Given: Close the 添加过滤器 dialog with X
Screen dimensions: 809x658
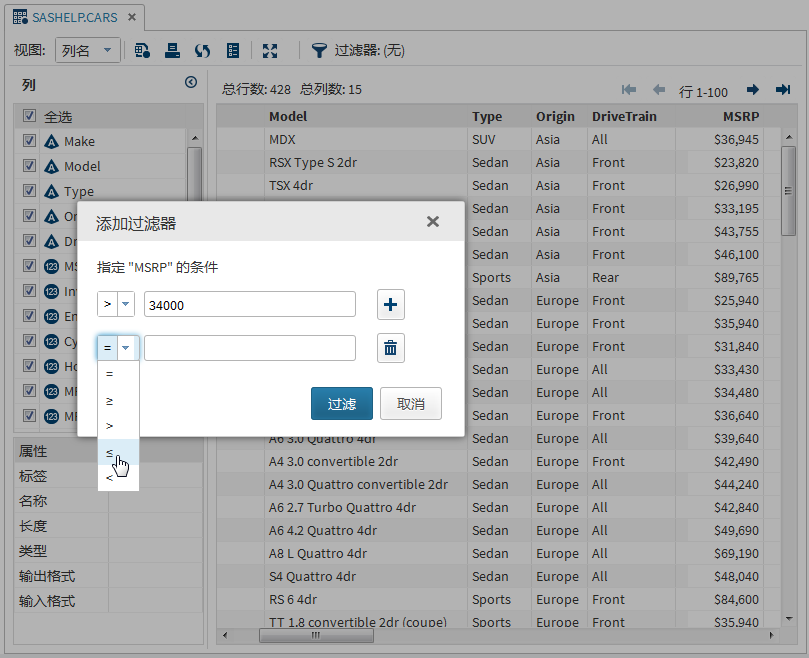Looking at the screenshot, I should [433, 222].
